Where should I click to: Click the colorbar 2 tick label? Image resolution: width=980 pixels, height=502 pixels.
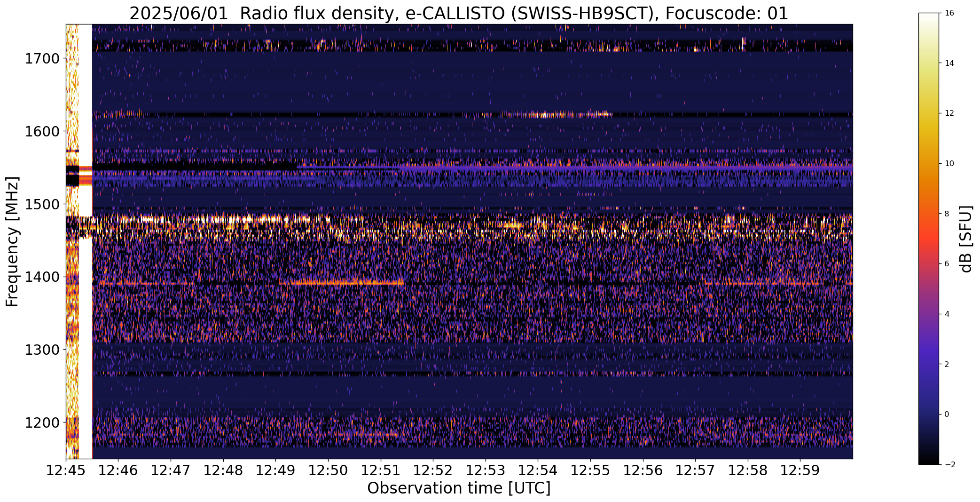click(947, 364)
